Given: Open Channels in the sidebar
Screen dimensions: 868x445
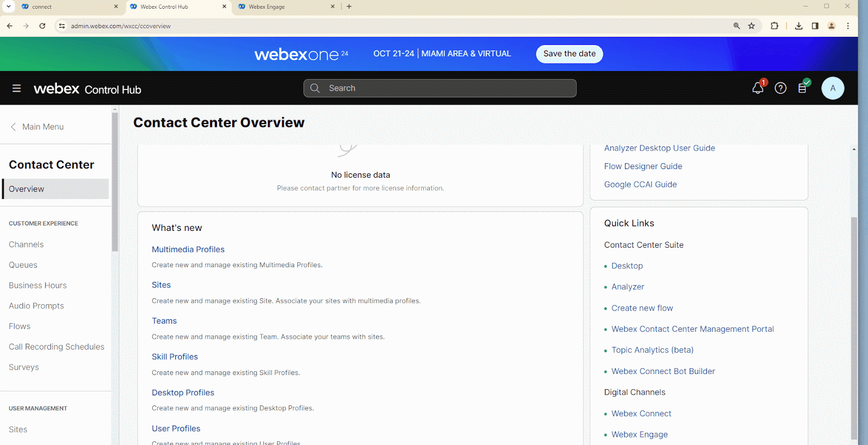Looking at the screenshot, I should point(26,244).
